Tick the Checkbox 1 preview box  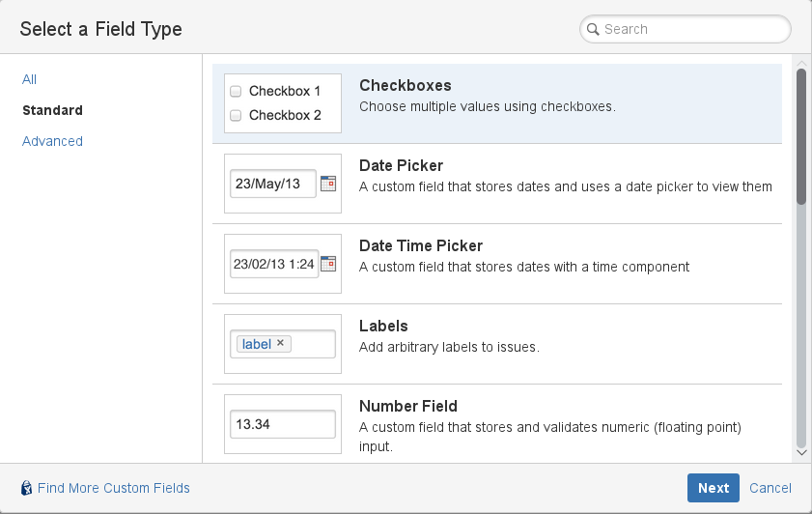(x=236, y=92)
